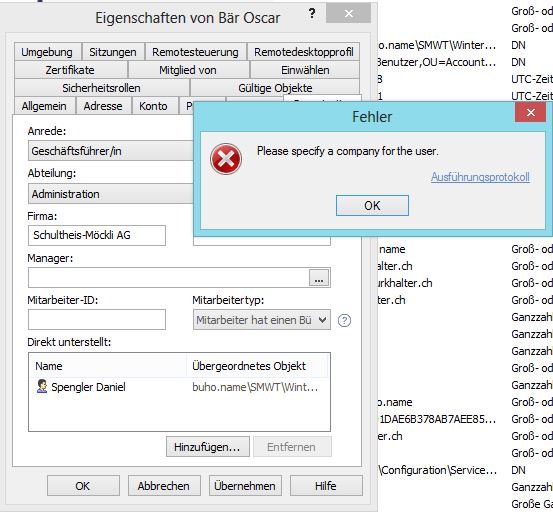Confirm the error with the dialog's OK button

pyautogui.click(x=372, y=205)
